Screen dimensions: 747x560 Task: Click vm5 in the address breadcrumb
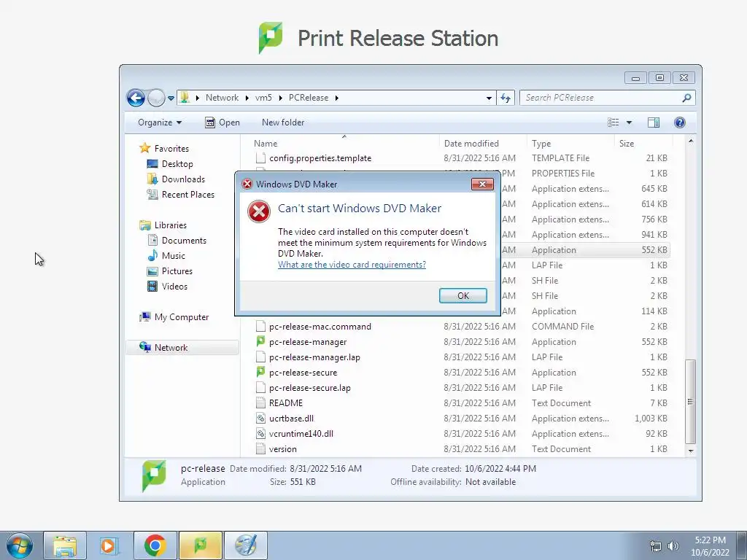coord(263,98)
